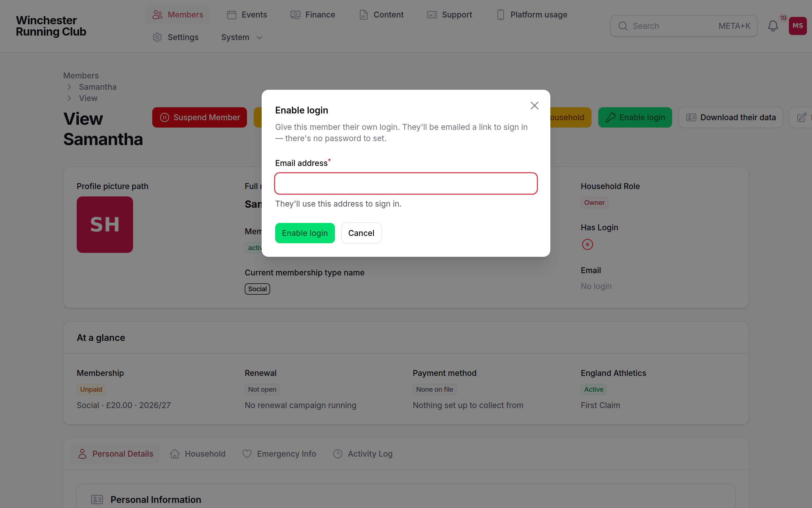Click the pencil edit icon at right

802,117
